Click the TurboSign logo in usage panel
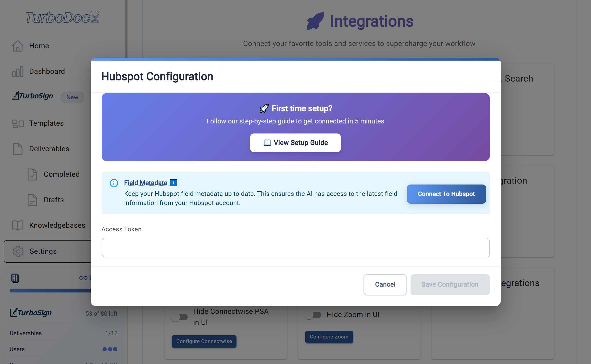Image resolution: width=591 pixels, height=364 pixels. [x=31, y=313]
